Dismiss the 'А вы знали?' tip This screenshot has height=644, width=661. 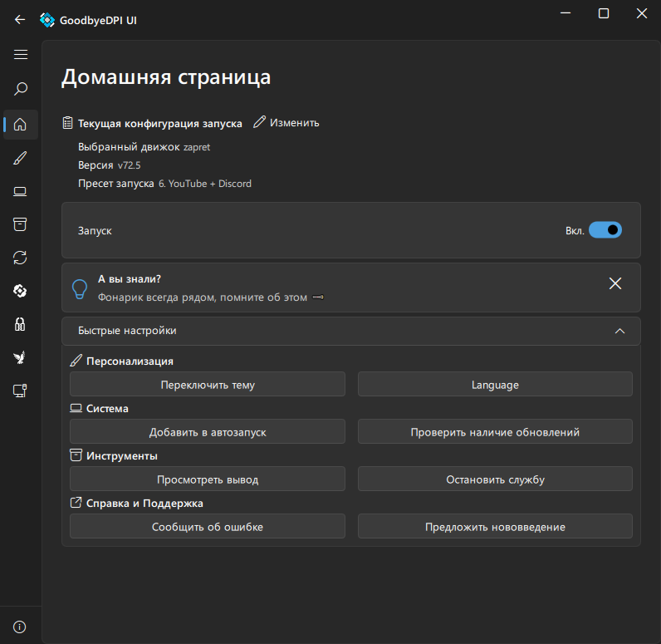tap(615, 283)
